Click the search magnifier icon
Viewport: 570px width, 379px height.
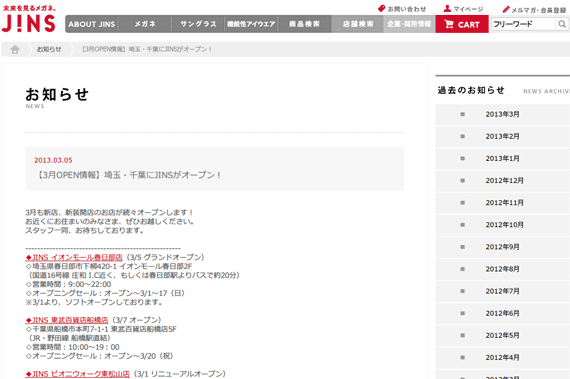pos(562,24)
